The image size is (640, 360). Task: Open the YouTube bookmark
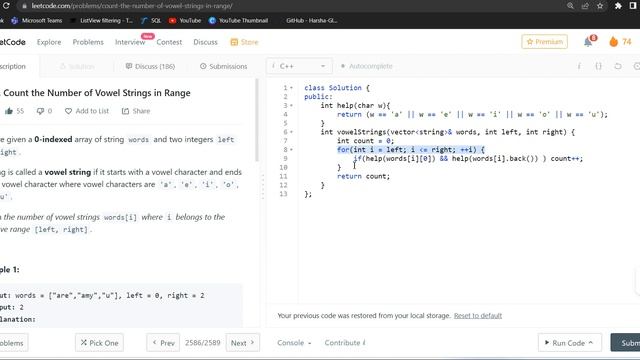(x=185, y=20)
